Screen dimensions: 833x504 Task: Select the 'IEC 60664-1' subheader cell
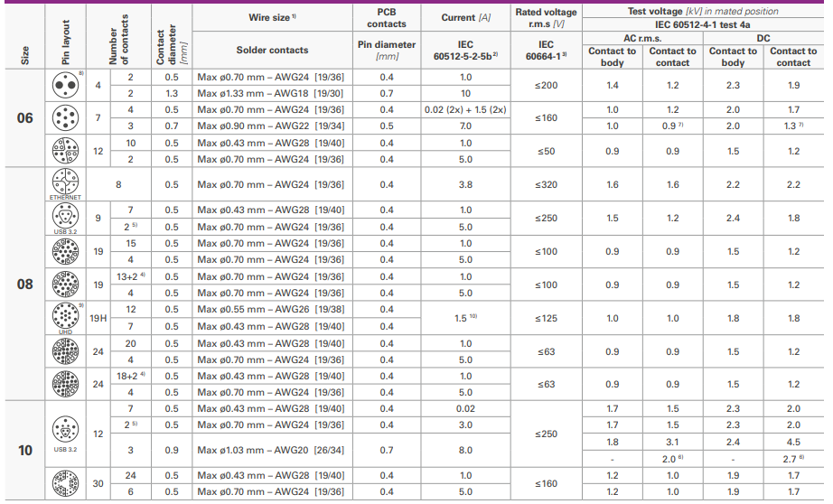[x=546, y=51]
